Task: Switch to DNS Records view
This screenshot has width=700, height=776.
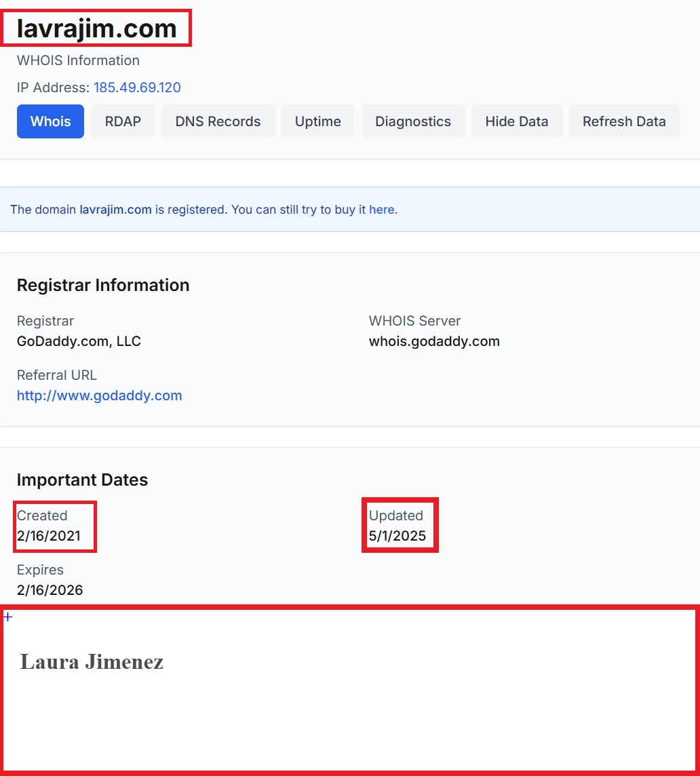Action: point(218,121)
